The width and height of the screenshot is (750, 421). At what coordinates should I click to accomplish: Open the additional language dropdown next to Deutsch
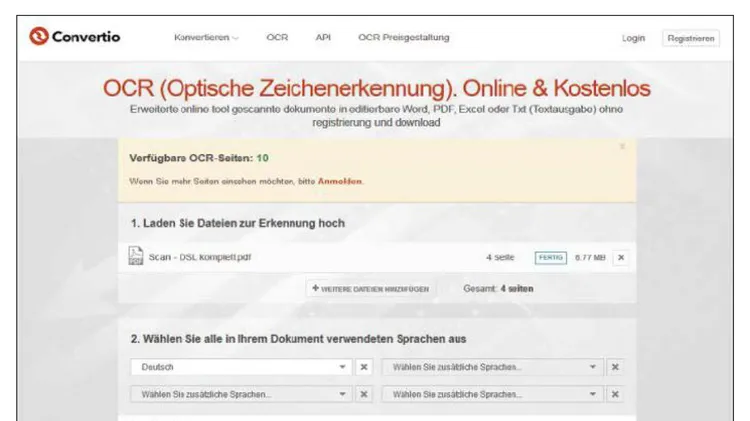pyautogui.click(x=493, y=367)
